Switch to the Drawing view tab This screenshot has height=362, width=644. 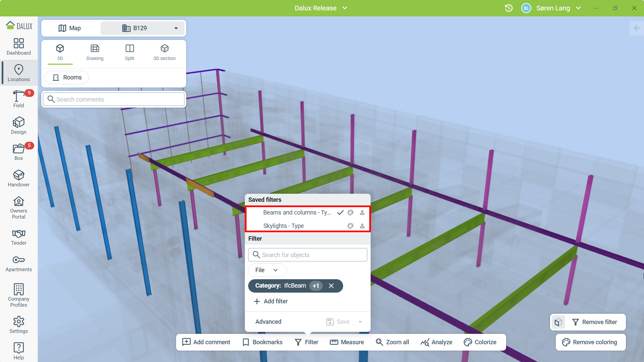click(x=95, y=53)
